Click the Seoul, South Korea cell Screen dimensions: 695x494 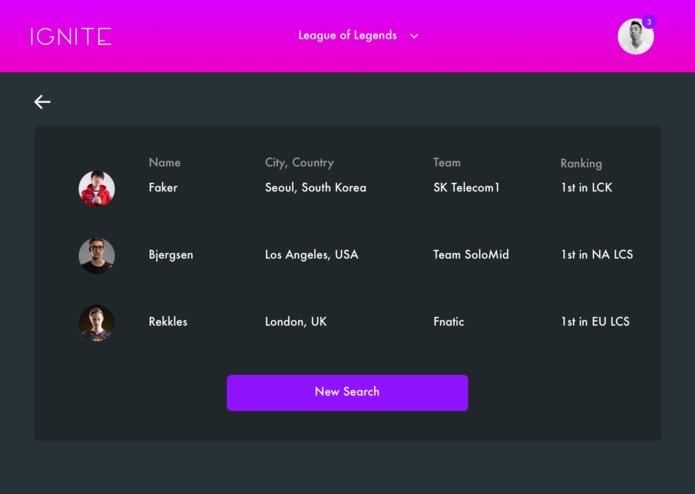click(x=316, y=187)
